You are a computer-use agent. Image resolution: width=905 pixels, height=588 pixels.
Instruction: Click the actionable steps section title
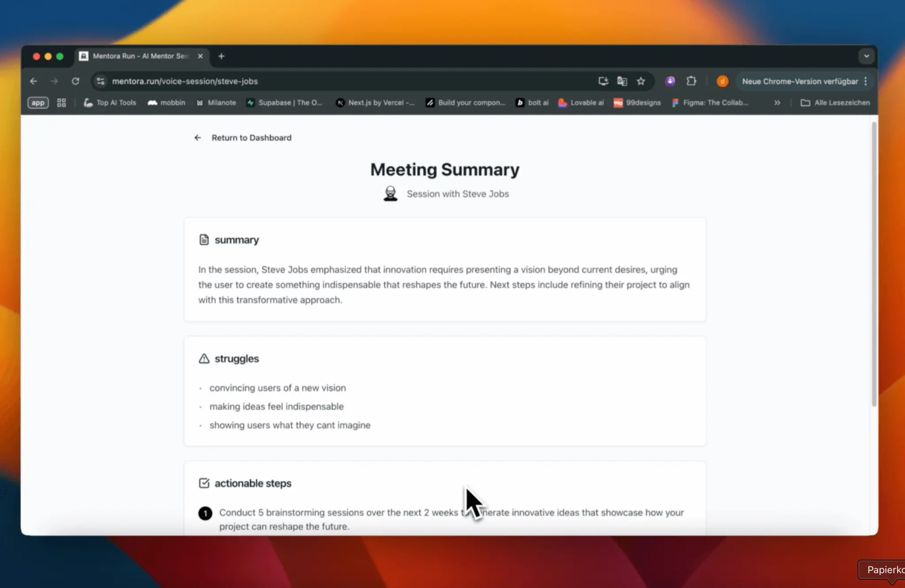coord(253,483)
